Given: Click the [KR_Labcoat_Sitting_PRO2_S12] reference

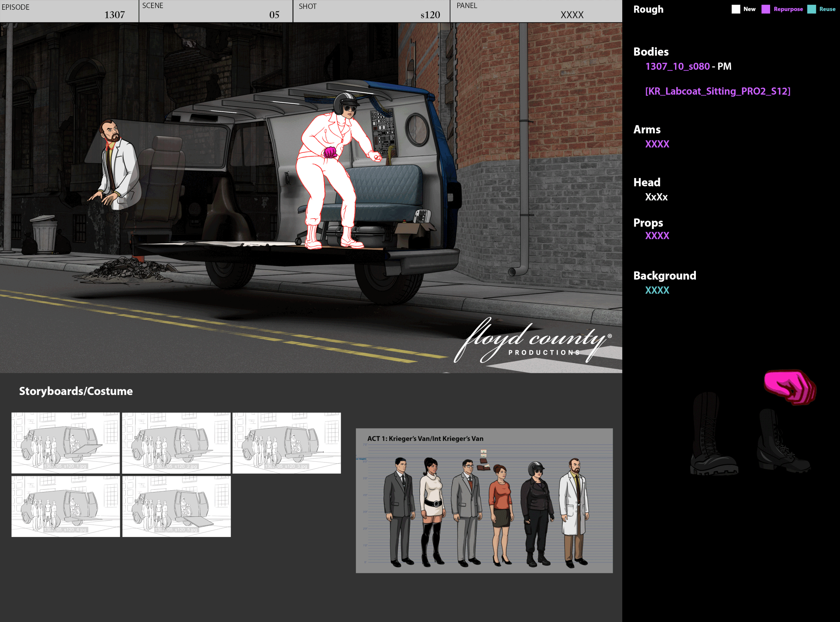Looking at the screenshot, I should (718, 91).
